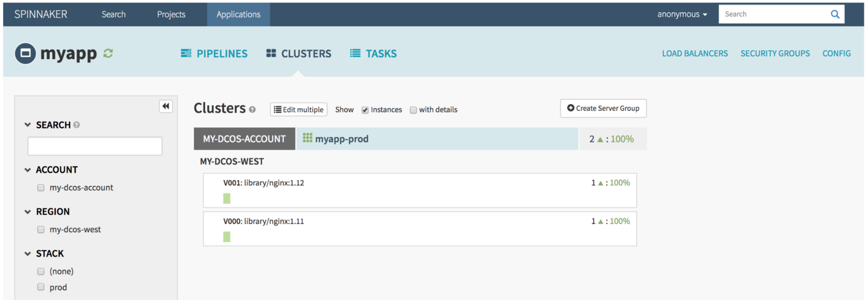Click the Create Server Group button
This screenshot has height=305, width=868.
click(603, 108)
